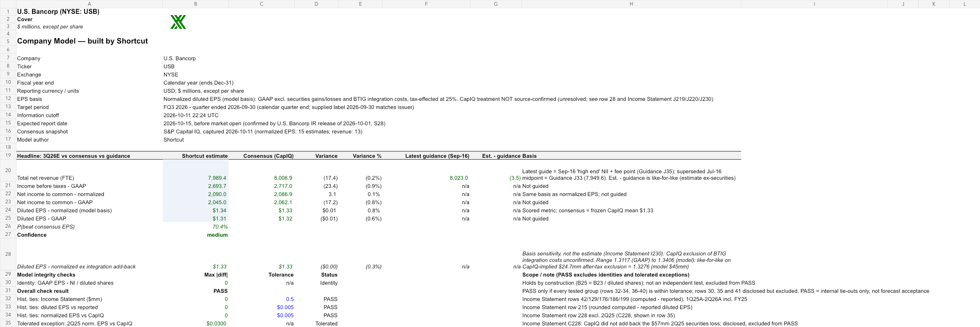Screen dimensions: 980x327
Task: Click GAAP EPS consensus value $1.32
Action: (x=285, y=218)
